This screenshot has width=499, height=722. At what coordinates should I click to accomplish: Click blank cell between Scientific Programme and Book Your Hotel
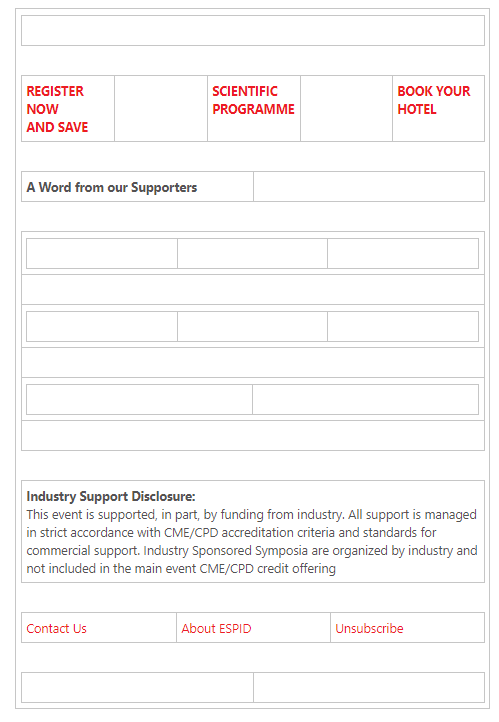tap(346, 109)
